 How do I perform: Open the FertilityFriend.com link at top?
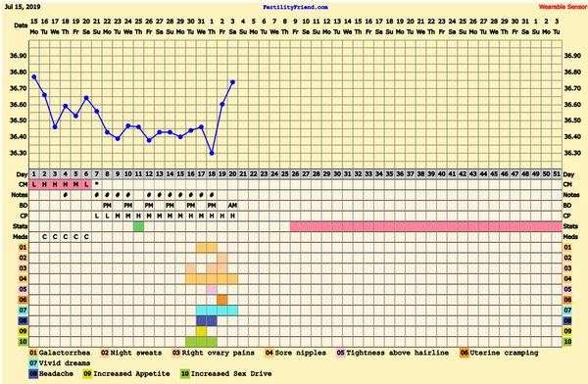point(295,7)
